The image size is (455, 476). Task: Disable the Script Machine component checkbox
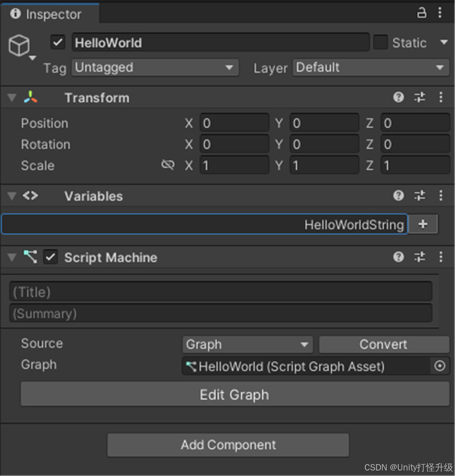51,257
